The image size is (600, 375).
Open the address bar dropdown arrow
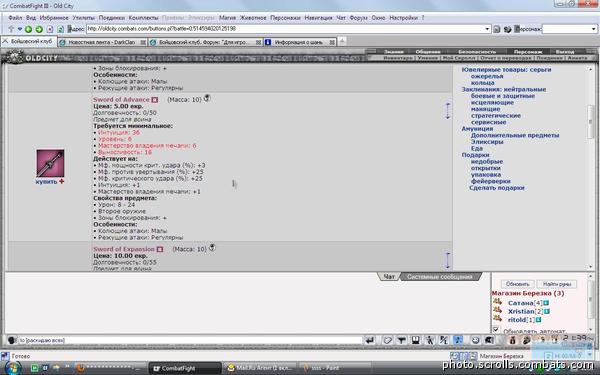click(x=487, y=29)
